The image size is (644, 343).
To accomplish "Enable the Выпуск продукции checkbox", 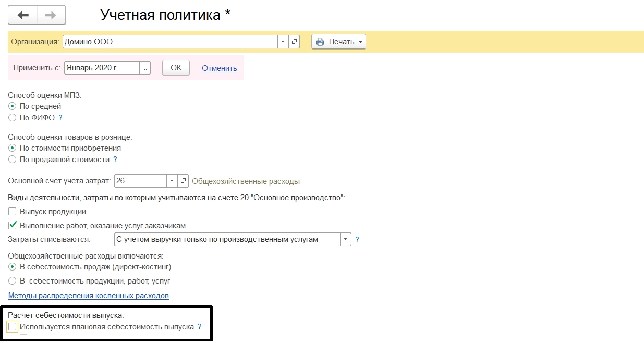I will click(13, 212).
